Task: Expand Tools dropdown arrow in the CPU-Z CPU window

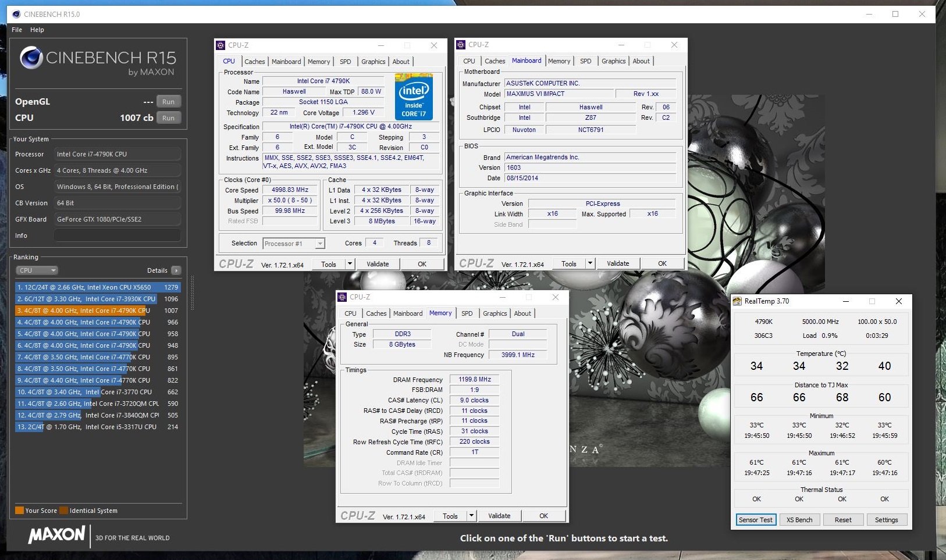Action: click(x=350, y=264)
